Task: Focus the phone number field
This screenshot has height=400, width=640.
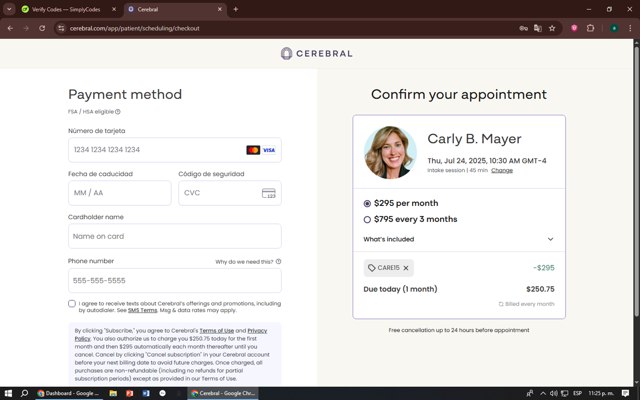Action: coord(175,280)
